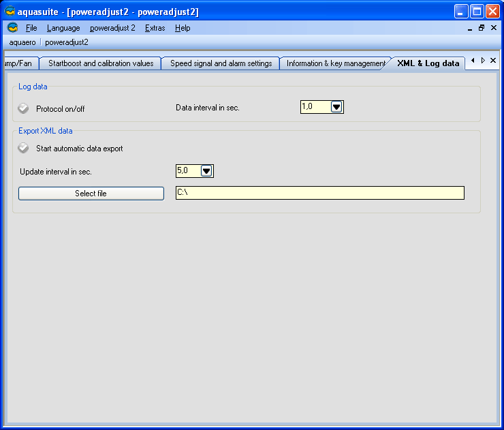This screenshot has width=504, height=430.
Task: Minimize the aquasuite main window
Action: 461,12
